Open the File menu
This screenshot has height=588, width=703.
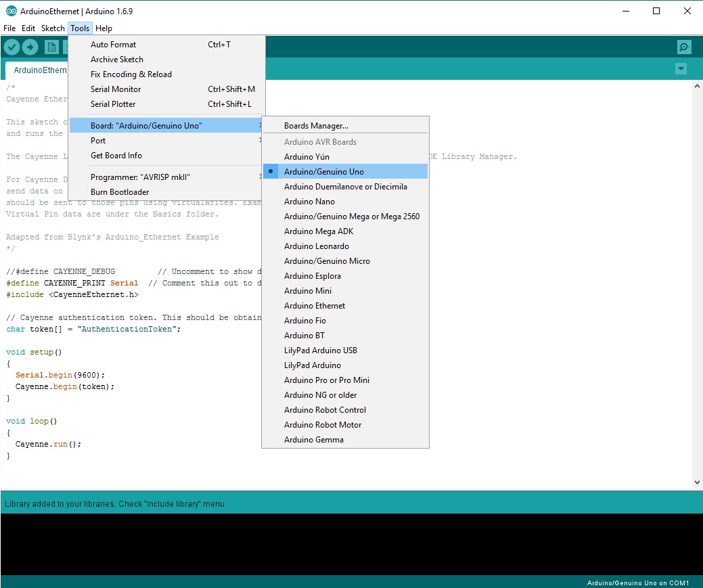tap(9, 28)
